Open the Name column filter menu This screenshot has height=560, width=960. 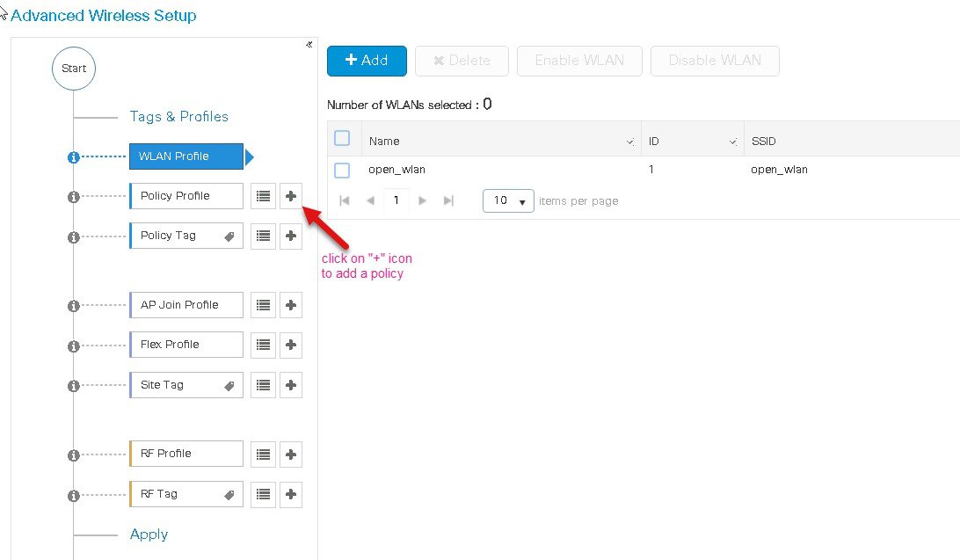630,142
